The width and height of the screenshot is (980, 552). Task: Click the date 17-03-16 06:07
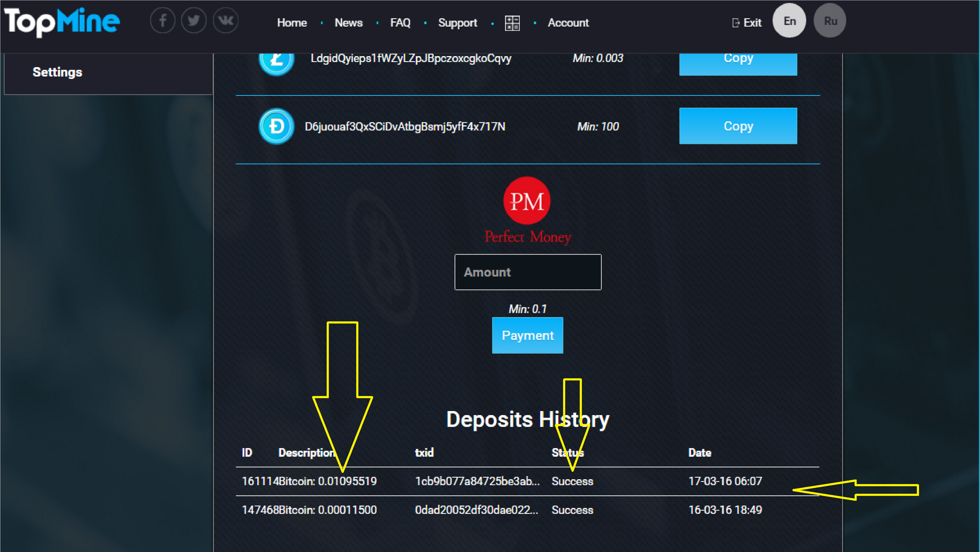pos(725,481)
